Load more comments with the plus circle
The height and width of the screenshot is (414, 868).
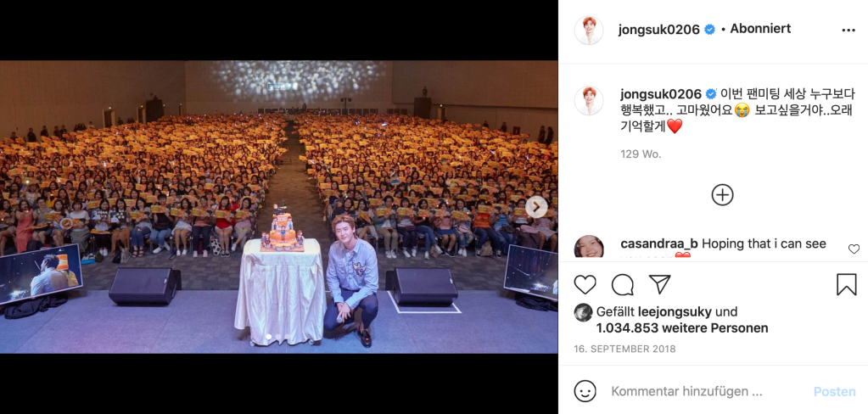(x=722, y=195)
